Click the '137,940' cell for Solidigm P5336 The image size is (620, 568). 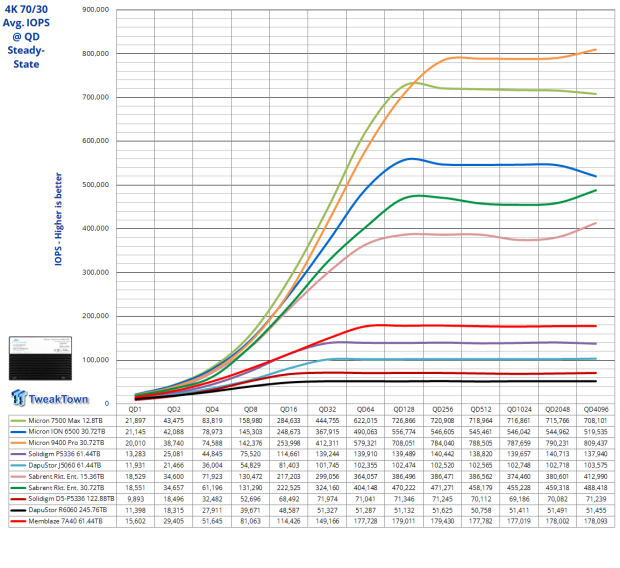pyautogui.click(x=596, y=454)
